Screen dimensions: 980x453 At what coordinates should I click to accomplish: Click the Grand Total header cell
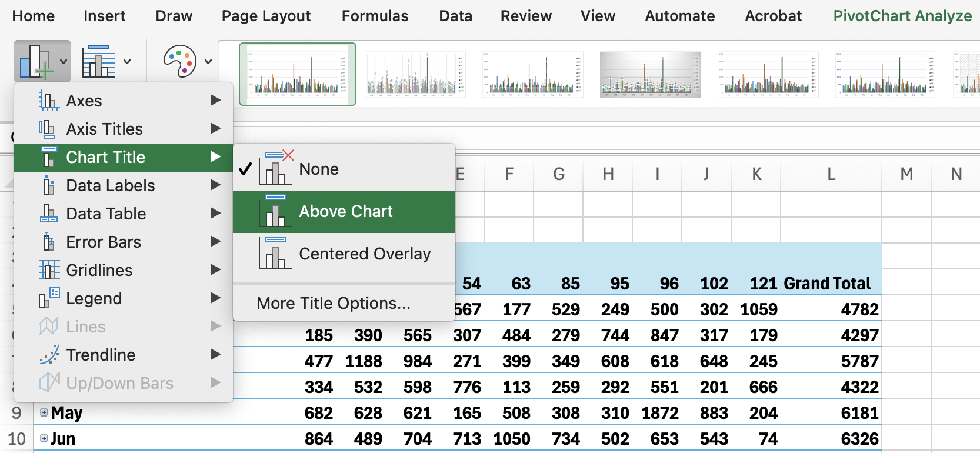[x=827, y=284]
